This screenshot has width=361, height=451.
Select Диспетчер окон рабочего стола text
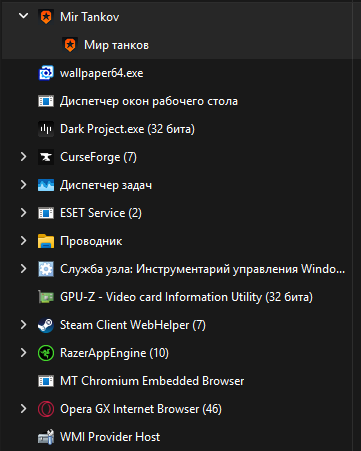[149, 101]
